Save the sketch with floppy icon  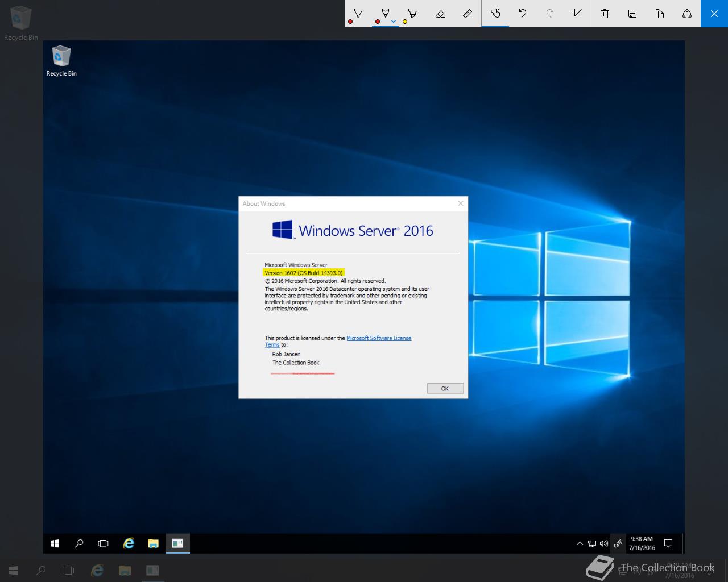(632, 14)
